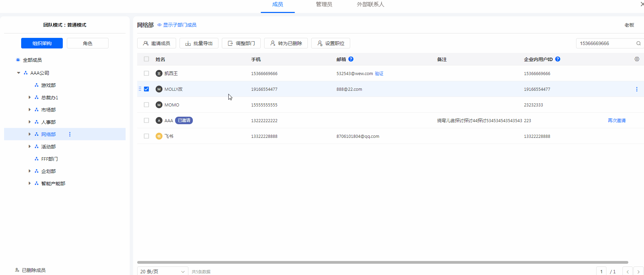The width and height of the screenshot is (644, 275).
Task: Click help icon next to 邮箱
Action: [x=351, y=59]
